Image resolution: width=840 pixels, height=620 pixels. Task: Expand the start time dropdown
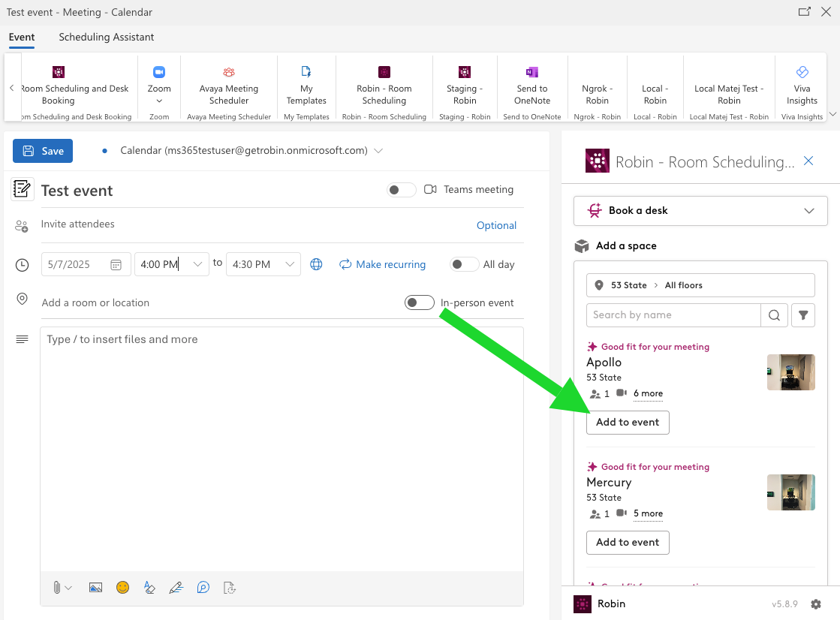tap(197, 264)
